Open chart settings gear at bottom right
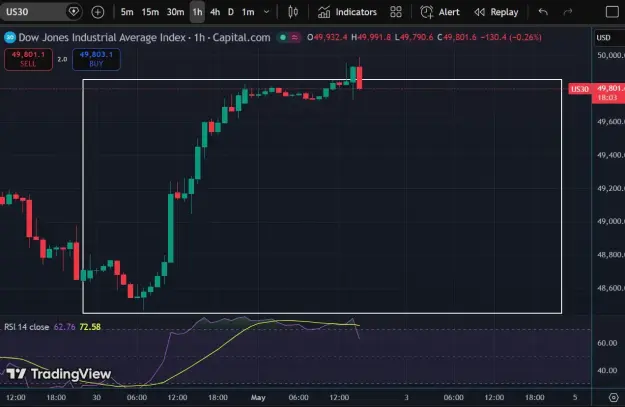Screen dimensions: 625x407 613,397
